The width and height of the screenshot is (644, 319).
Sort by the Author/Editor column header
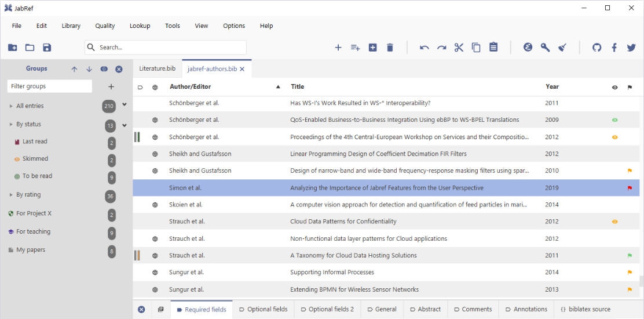[x=190, y=87]
